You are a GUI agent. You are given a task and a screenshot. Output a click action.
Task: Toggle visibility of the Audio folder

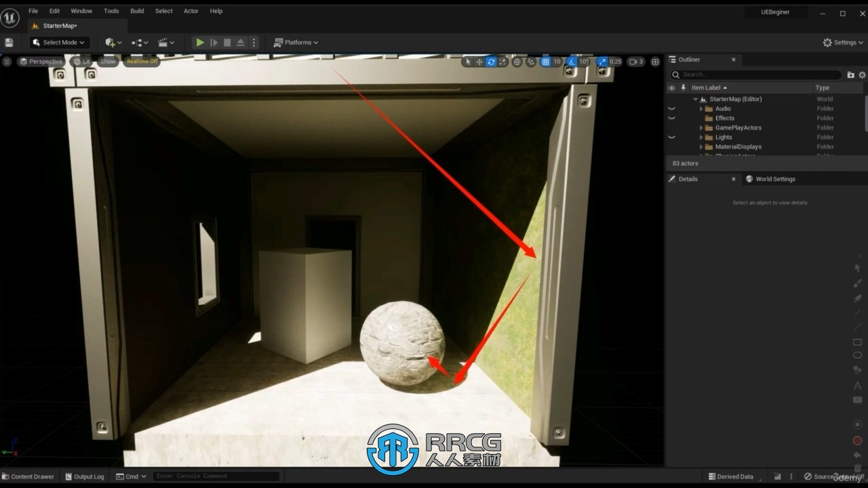tap(672, 108)
